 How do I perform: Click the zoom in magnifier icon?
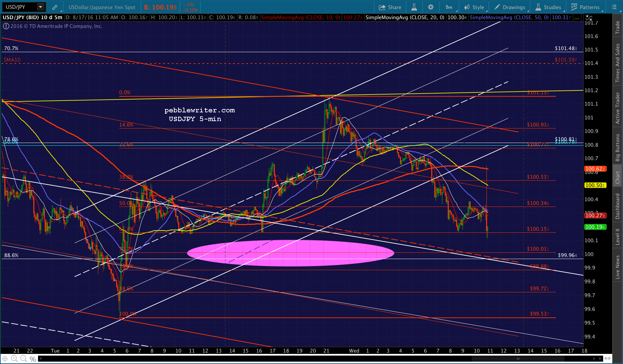15,359
